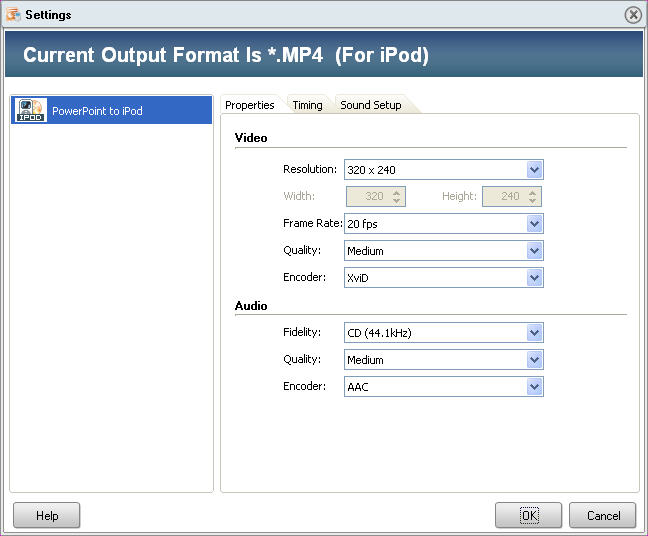Close the Settings dialog with the X icon

pos(633,15)
